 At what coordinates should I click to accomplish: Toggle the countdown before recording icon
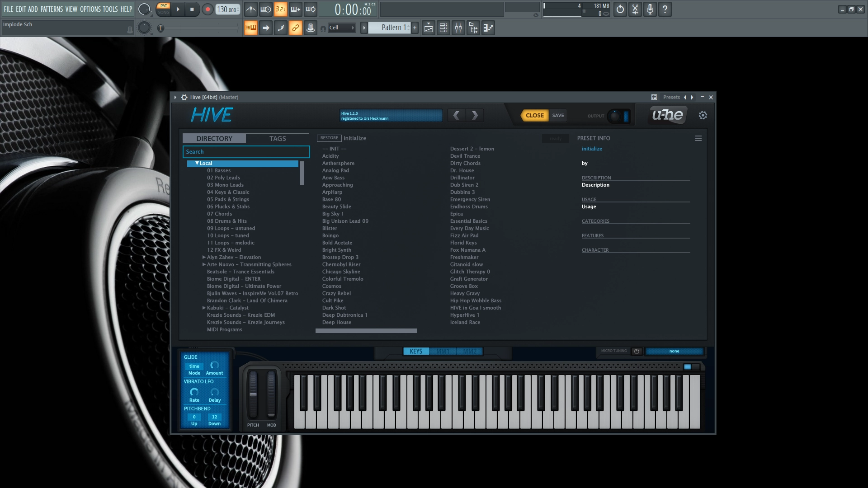pyautogui.click(x=281, y=9)
